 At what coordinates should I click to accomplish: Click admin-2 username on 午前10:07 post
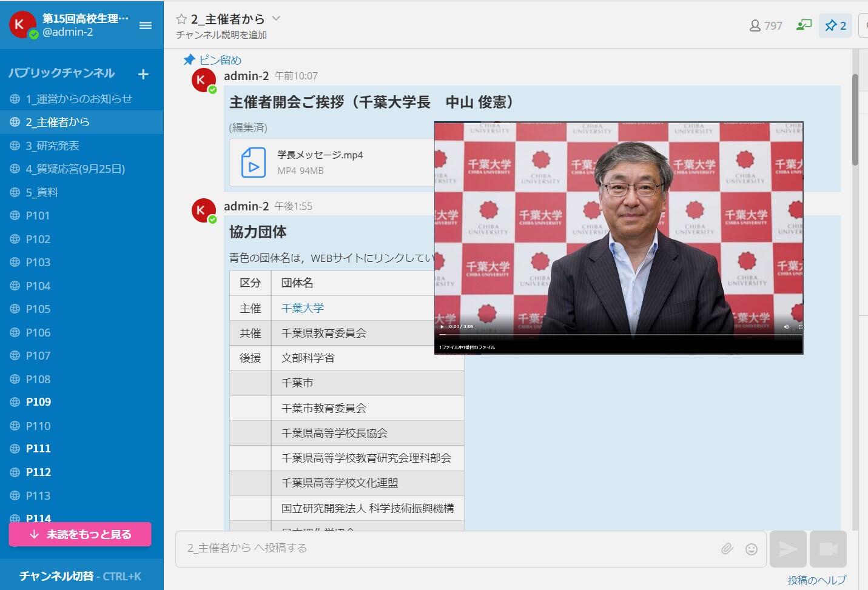[246, 76]
